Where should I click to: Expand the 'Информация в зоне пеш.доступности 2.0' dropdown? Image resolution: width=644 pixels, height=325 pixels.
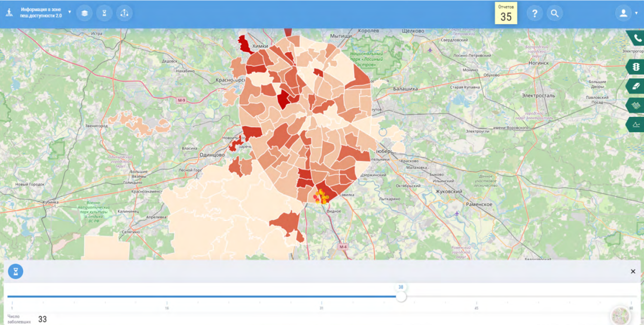69,12
